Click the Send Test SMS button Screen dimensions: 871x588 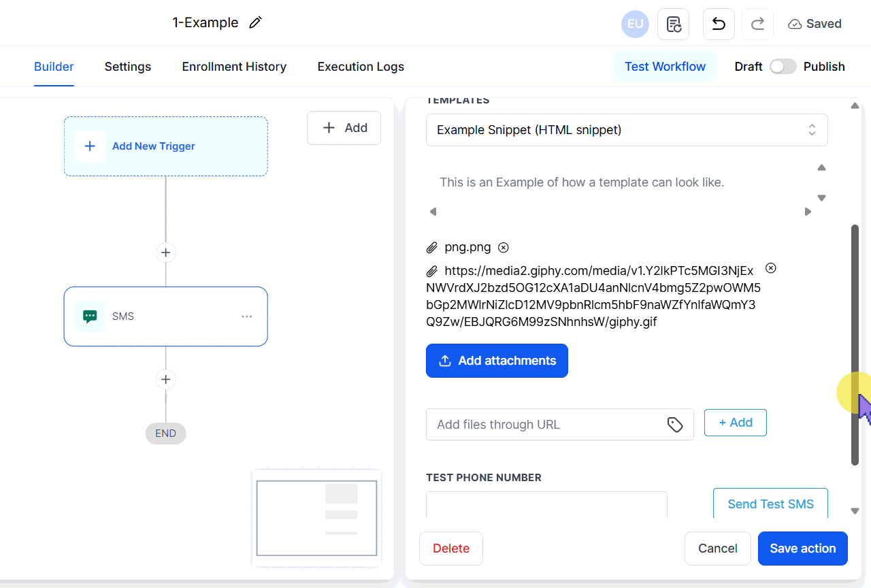[x=770, y=504]
